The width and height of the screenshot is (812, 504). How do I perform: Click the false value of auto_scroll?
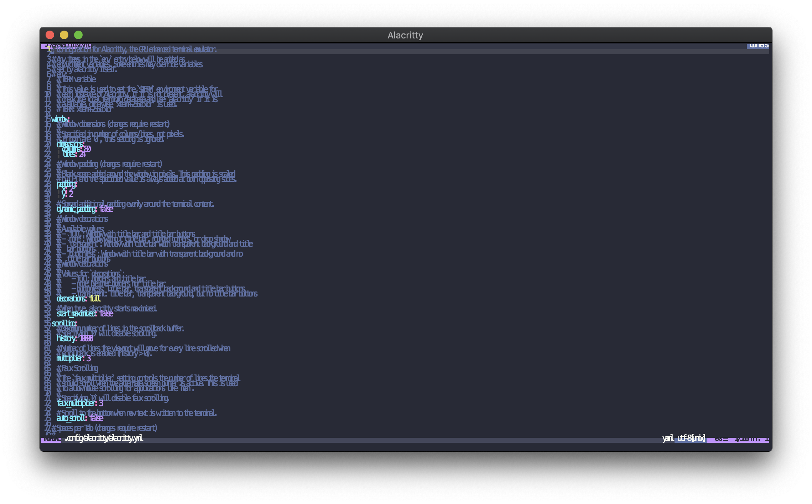click(x=97, y=418)
